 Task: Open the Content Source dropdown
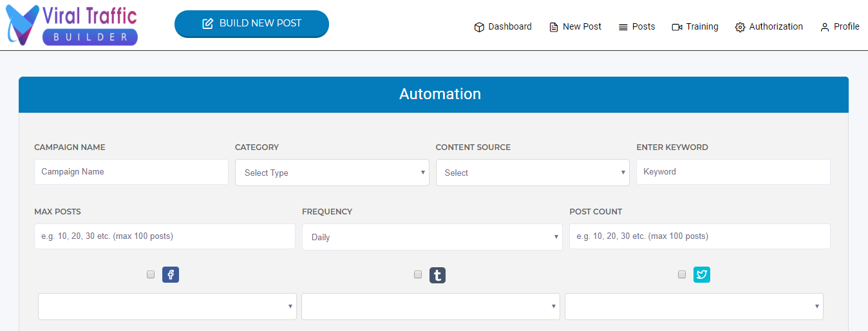[x=533, y=173]
